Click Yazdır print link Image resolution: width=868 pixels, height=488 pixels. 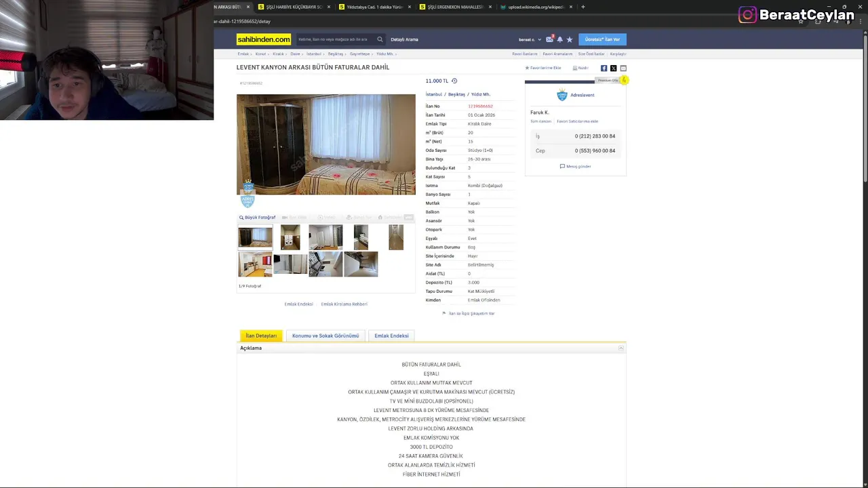coord(580,68)
